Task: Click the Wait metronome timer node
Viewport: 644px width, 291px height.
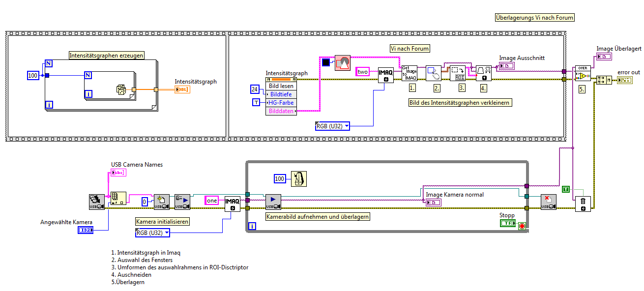Action: pyautogui.click(x=299, y=179)
